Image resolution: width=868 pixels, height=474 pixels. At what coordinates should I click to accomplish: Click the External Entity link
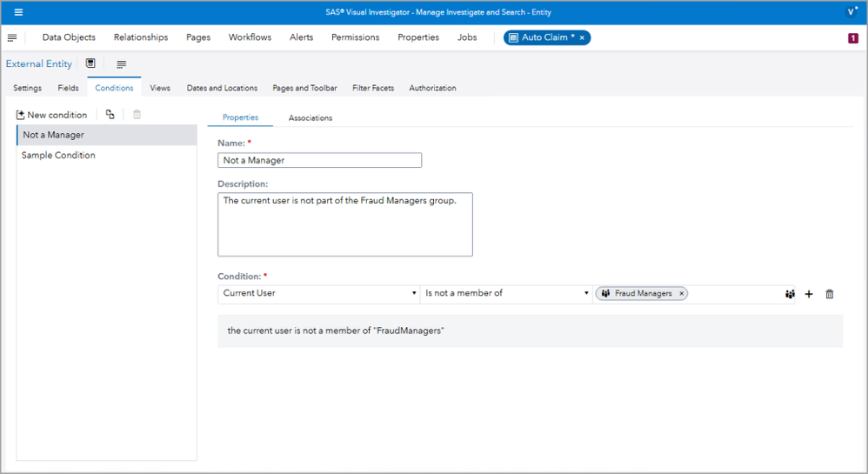[x=39, y=63]
